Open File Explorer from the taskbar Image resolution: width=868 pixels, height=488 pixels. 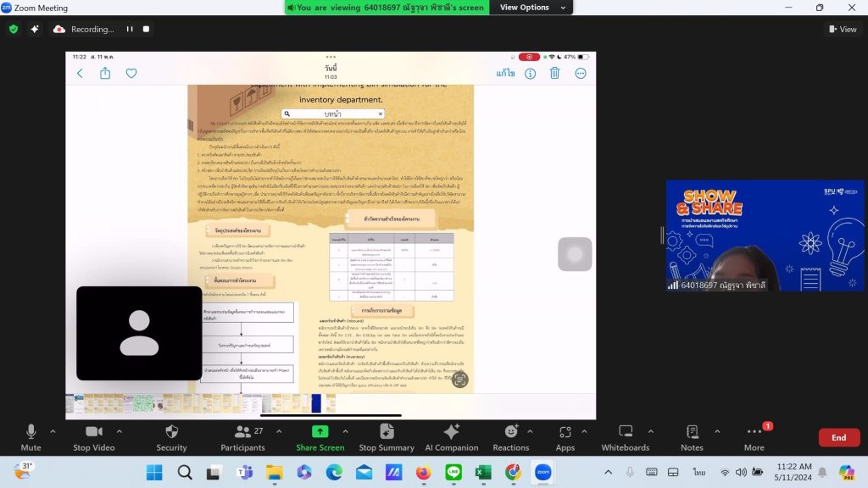pos(274,473)
